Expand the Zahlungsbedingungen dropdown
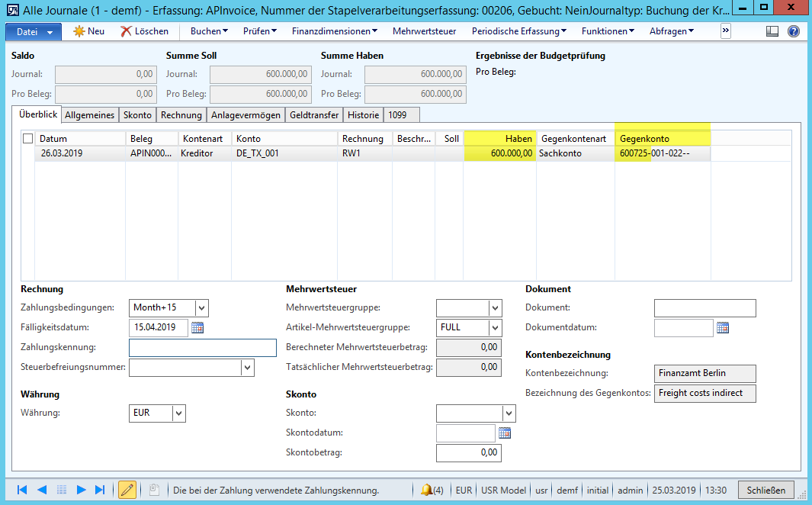 pos(201,307)
